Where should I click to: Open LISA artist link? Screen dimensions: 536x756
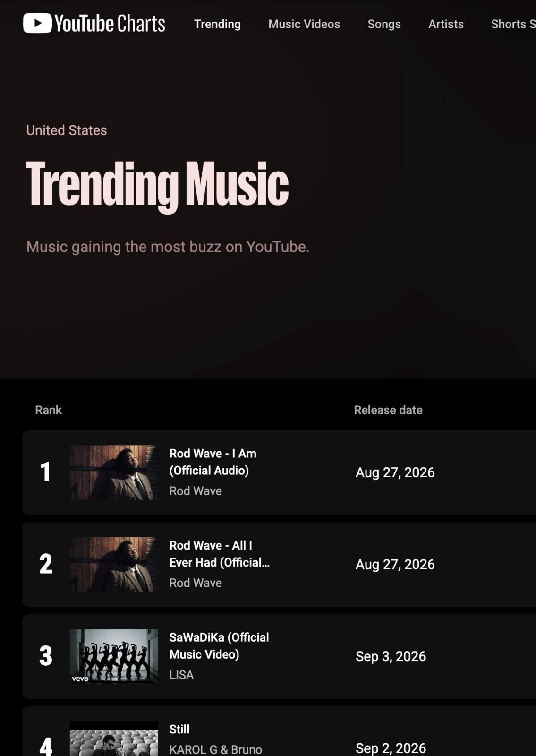pos(181,675)
